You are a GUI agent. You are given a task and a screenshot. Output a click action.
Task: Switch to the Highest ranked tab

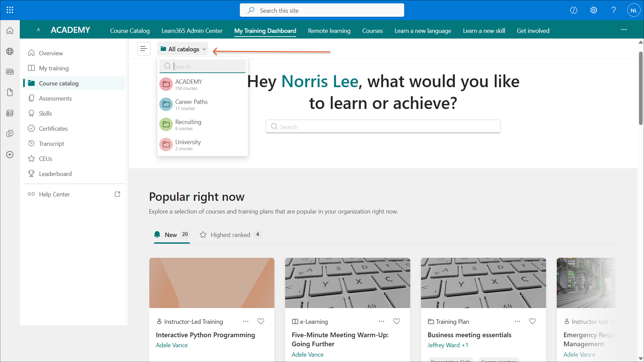[x=230, y=235]
